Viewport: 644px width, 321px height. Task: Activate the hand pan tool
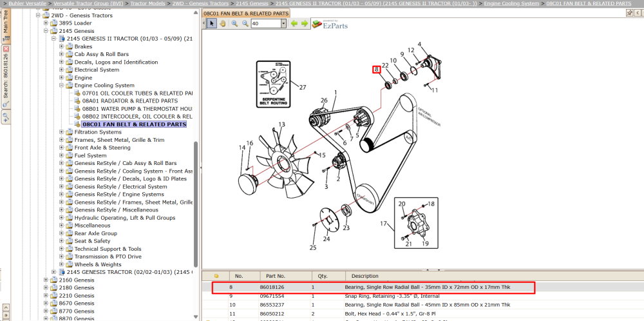pos(222,23)
